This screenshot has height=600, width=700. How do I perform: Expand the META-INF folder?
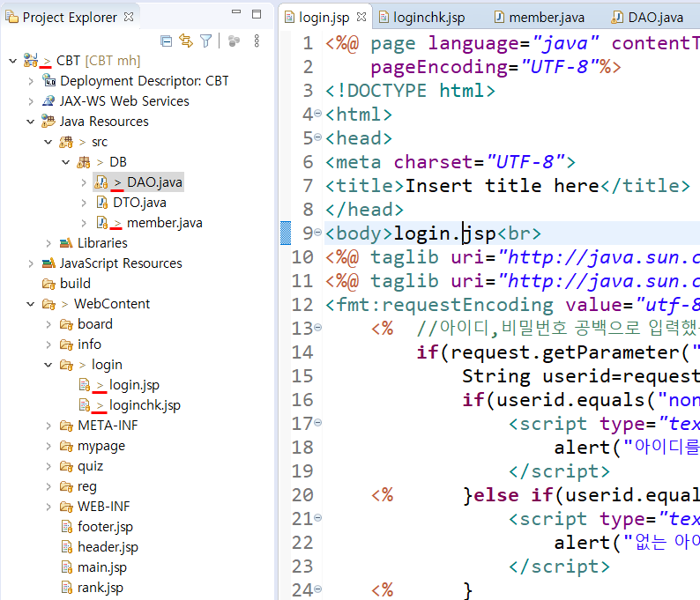(48, 426)
